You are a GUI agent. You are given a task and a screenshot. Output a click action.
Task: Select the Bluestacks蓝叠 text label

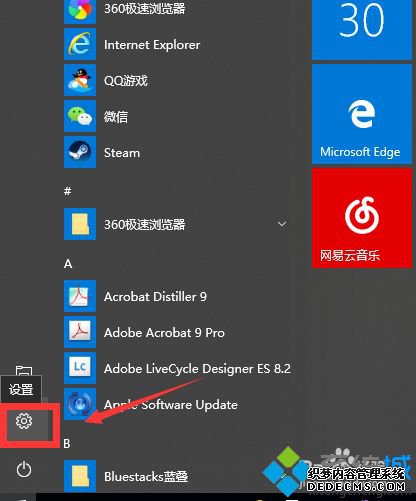click(146, 477)
